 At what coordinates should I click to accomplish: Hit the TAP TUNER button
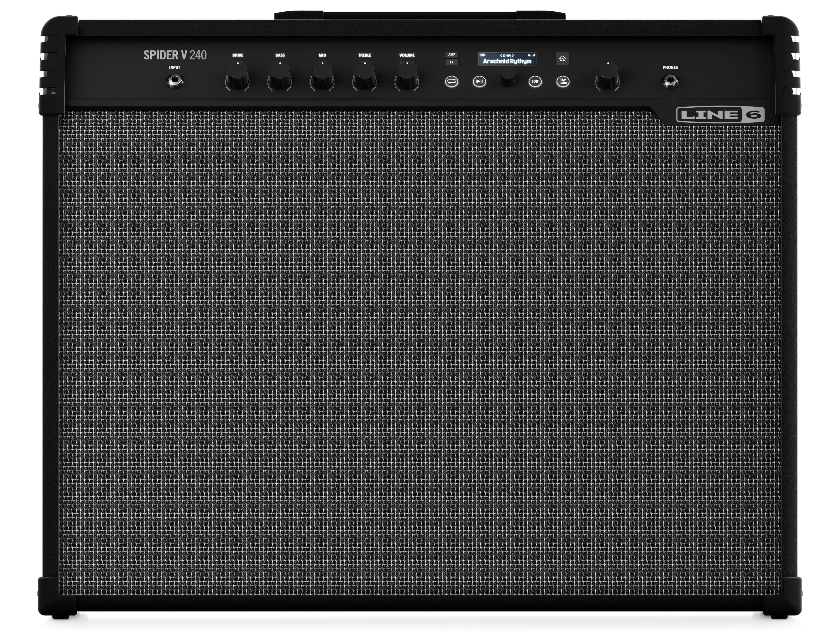click(x=563, y=81)
